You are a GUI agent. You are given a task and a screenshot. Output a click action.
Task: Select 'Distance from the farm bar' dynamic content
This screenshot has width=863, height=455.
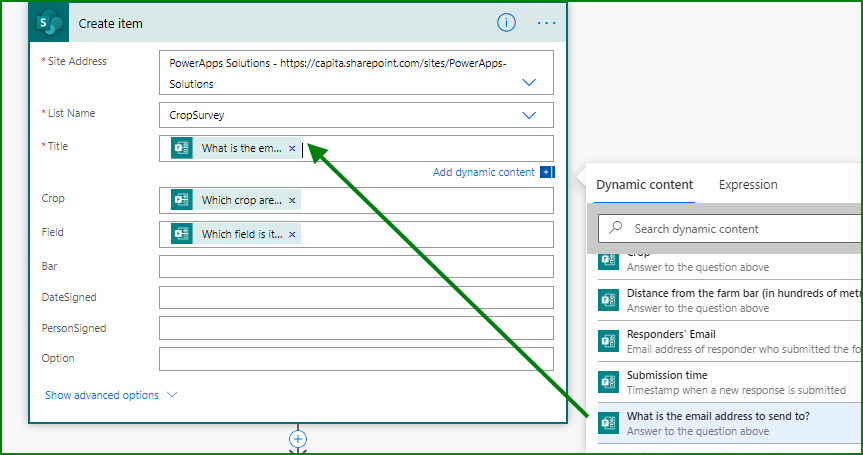(x=730, y=300)
